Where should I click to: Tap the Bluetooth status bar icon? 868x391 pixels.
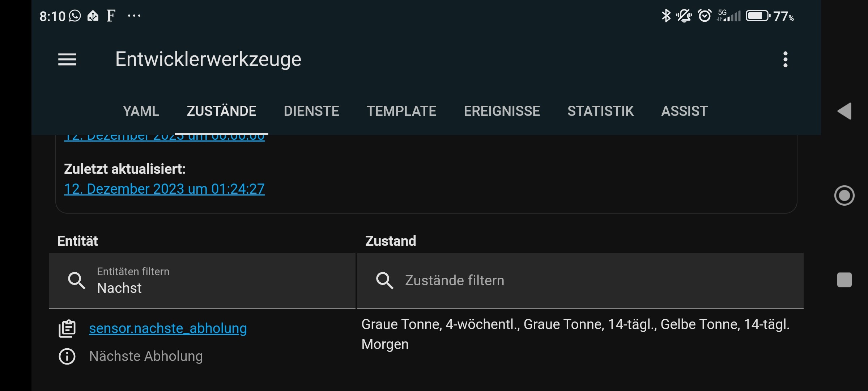[666, 16]
